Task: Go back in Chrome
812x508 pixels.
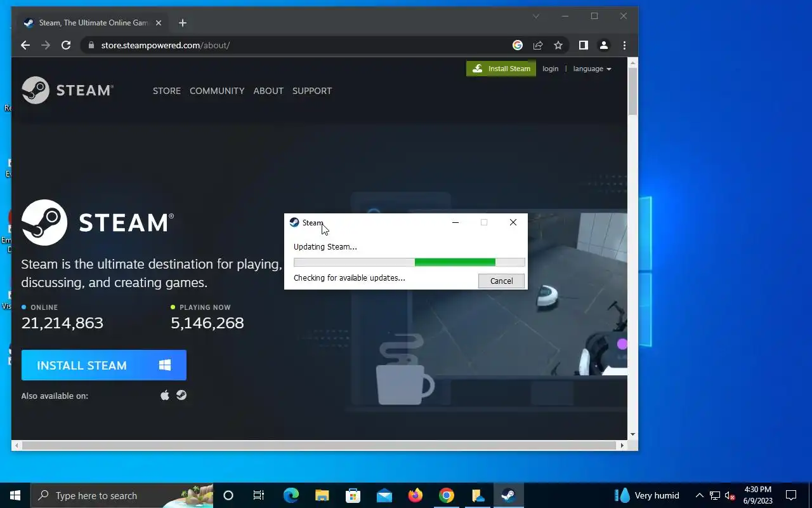Action: click(25, 45)
